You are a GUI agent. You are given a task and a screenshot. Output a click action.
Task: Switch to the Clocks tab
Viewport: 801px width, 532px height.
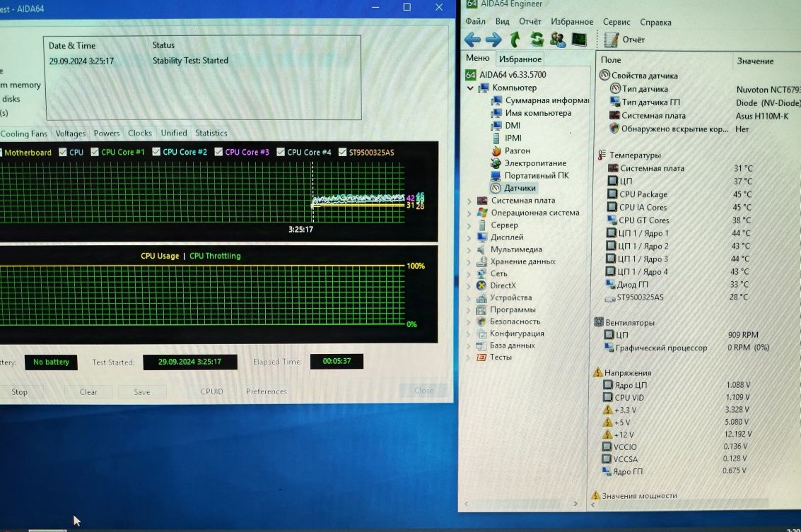tap(139, 134)
